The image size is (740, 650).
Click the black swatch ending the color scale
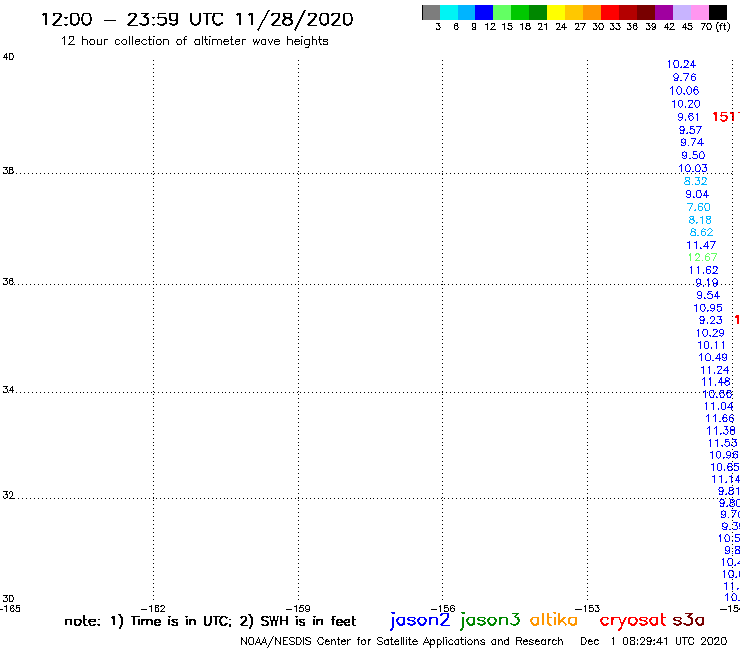point(718,12)
